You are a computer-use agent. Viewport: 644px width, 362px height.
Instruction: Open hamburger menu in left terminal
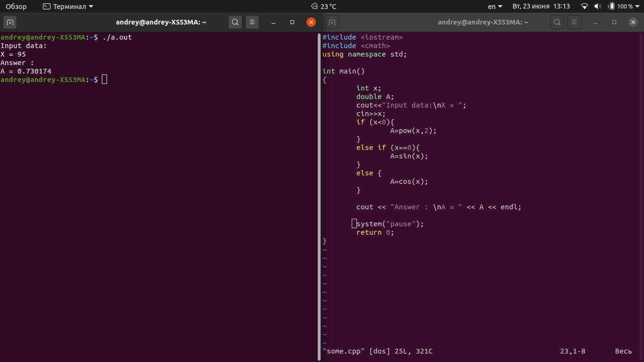[x=252, y=22]
